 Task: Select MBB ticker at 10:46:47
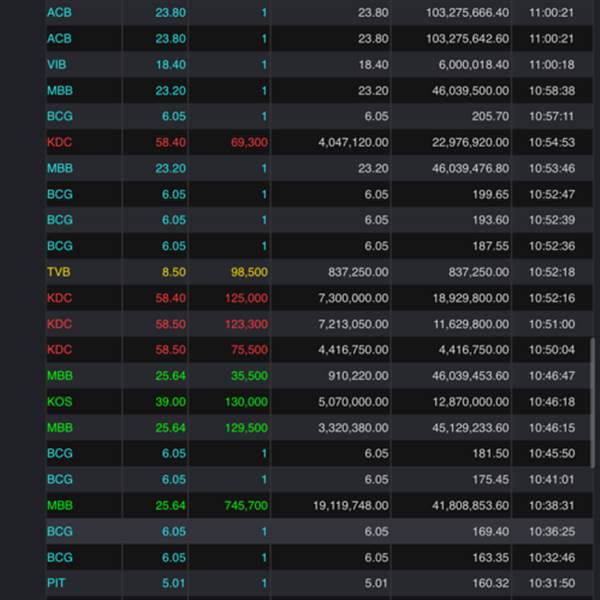[x=60, y=376]
